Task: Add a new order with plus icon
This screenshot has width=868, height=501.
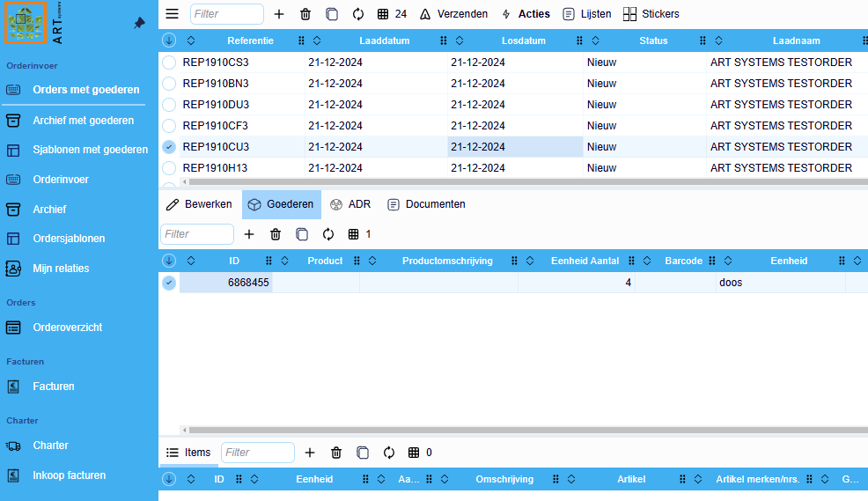Action: tap(279, 14)
